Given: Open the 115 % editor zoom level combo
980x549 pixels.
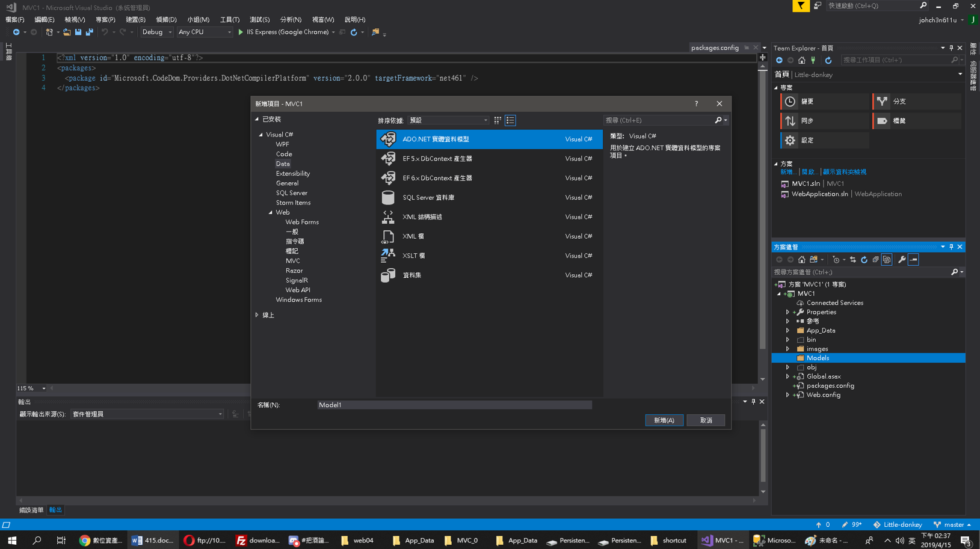Looking at the screenshot, I should pyautogui.click(x=32, y=388).
